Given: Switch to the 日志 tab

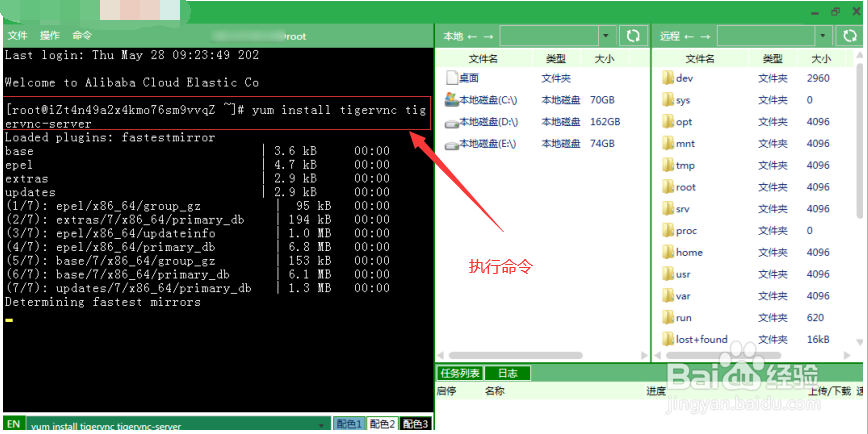Looking at the screenshot, I should click(x=507, y=374).
